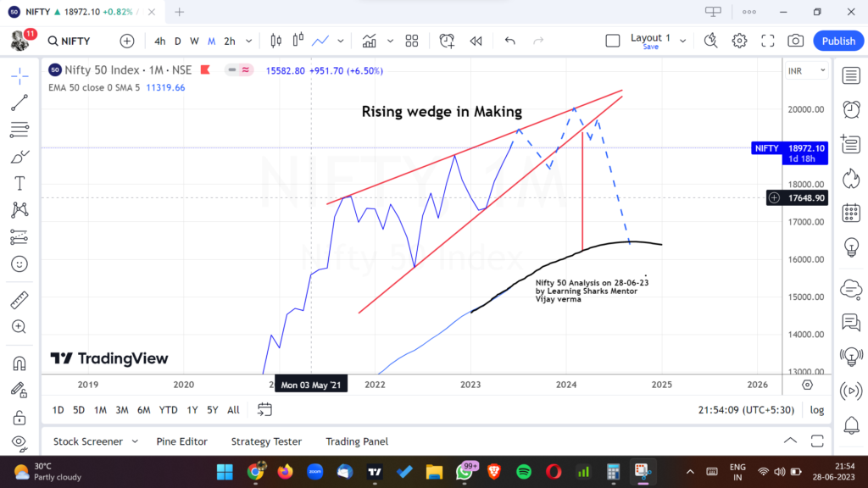The width and height of the screenshot is (868, 488).
Task: Open quick search lightning magnifier
Action: click(x=711, y=41)
